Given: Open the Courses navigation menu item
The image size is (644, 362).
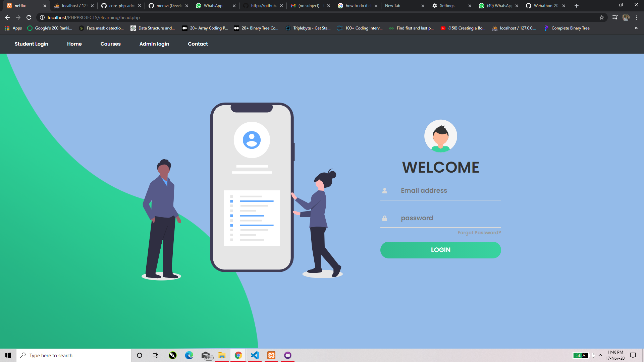Looking at the screenshot, I should (x=110, y=44).
